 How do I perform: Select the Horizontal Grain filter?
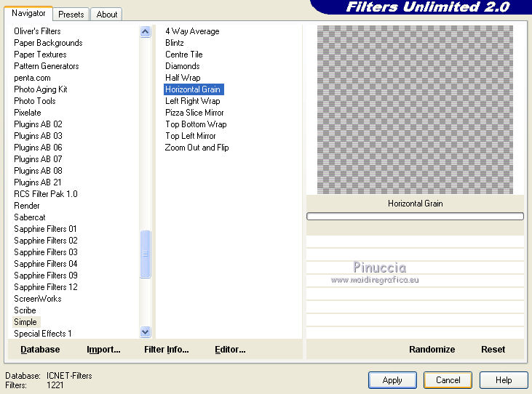coord(194,89)
